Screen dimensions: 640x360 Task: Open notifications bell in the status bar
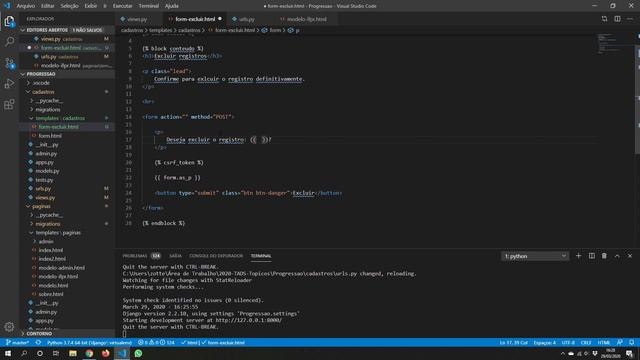coord(631,342)
